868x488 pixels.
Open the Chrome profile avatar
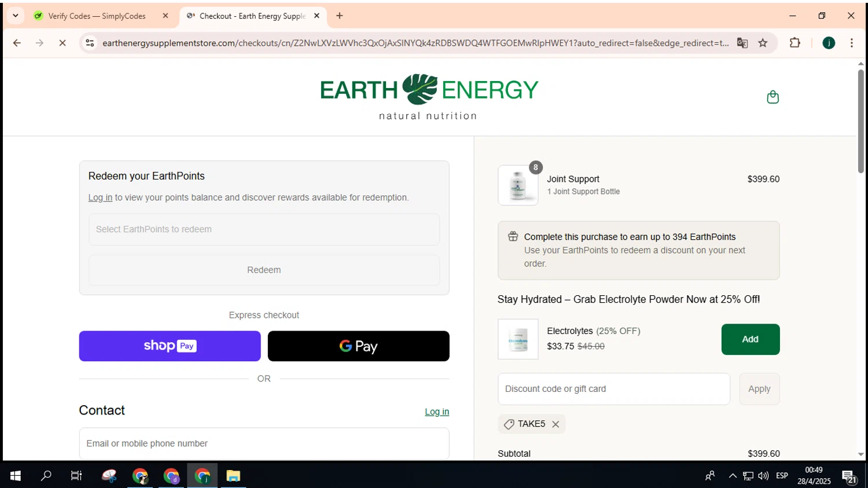[x=829, y=43]
